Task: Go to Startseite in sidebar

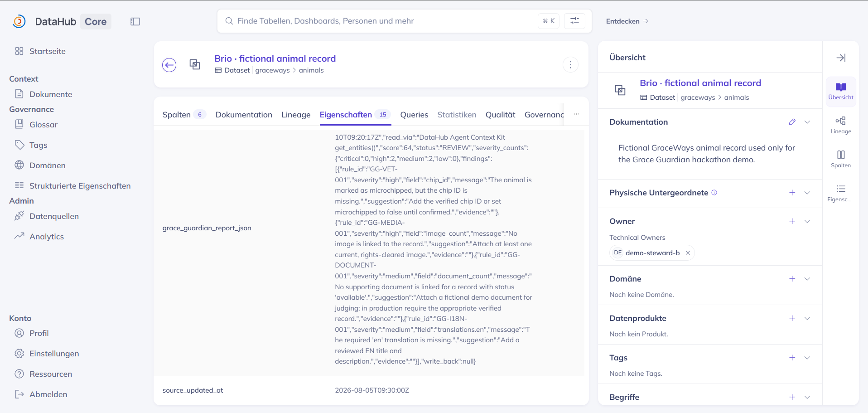Action: 40,51
